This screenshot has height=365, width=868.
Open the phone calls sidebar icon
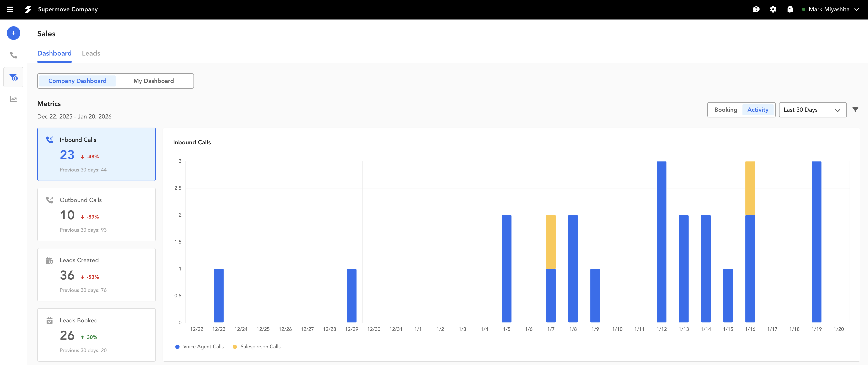pos(14,55)
